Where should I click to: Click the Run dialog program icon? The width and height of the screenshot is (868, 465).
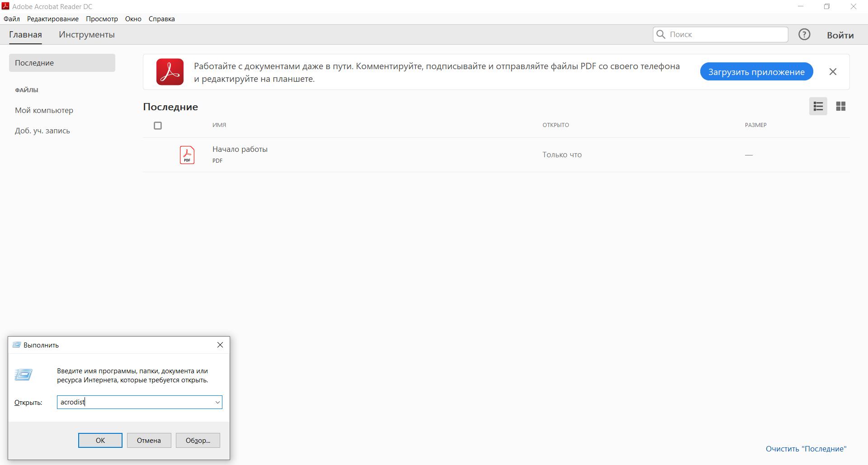coord(24,375)
